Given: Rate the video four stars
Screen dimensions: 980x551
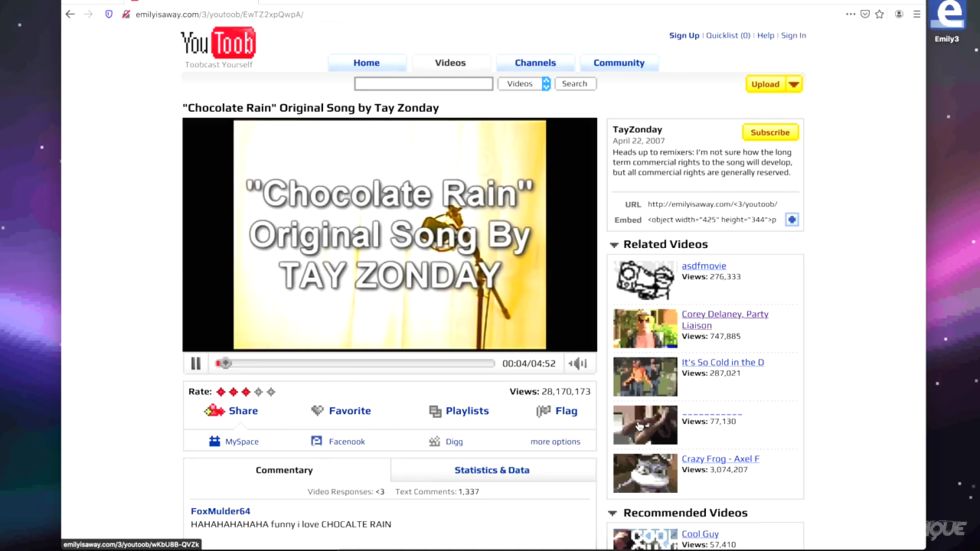Looking at the screenshot, I should click(x=258, y=392).
